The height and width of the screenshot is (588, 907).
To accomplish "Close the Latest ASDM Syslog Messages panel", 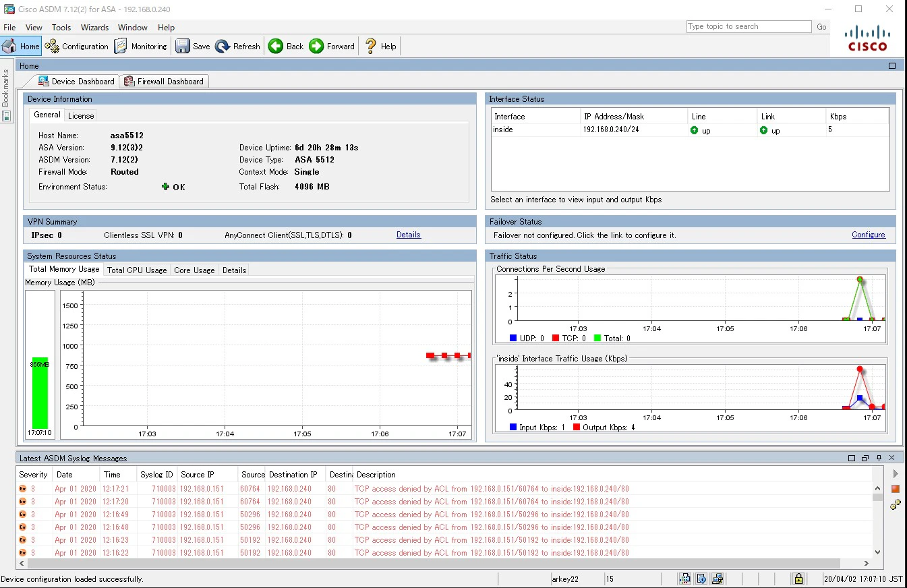I will coord(891,459).
